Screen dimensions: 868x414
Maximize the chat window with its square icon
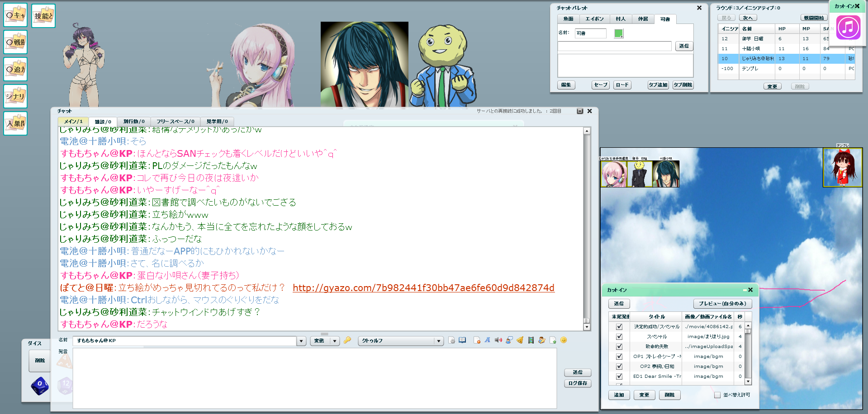pos(580,111)
